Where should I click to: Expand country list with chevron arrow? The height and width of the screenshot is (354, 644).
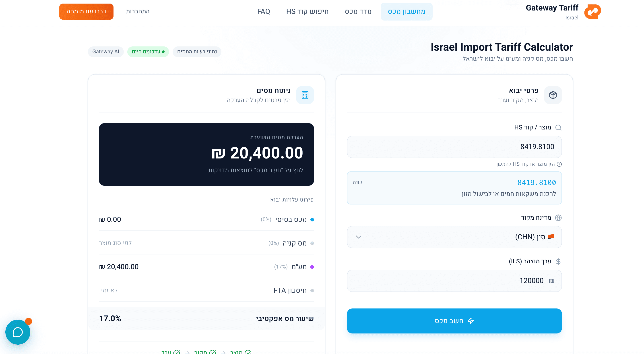click(358, 237)
